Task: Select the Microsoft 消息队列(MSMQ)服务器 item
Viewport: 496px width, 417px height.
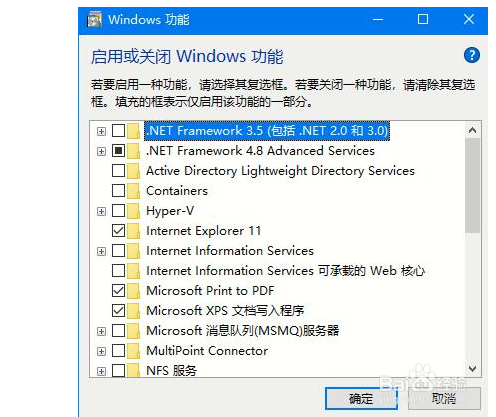Action: (243, 331)
